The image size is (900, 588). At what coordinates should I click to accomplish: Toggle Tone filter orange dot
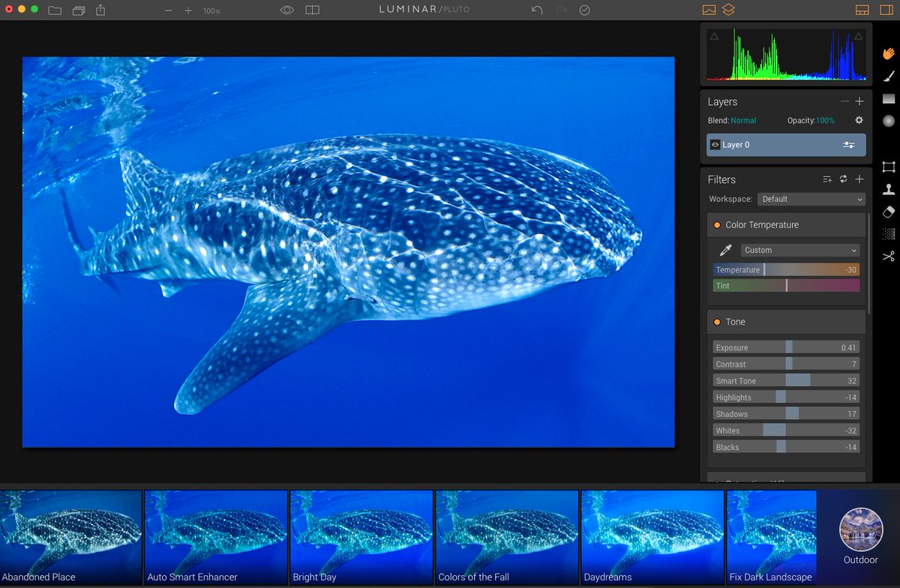coord(717,322)
